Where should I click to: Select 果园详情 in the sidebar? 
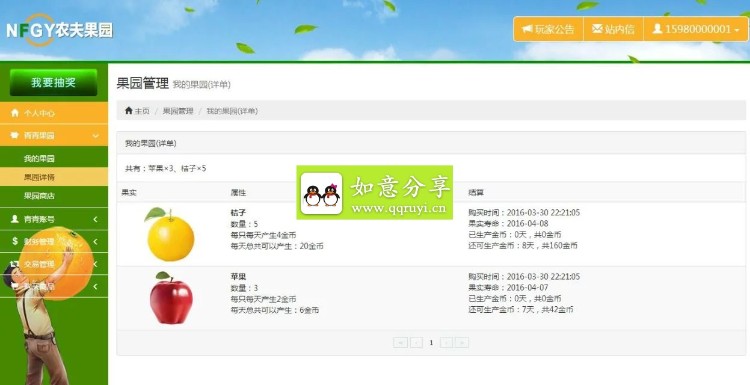pyautogui.click(x=39, y=177)
